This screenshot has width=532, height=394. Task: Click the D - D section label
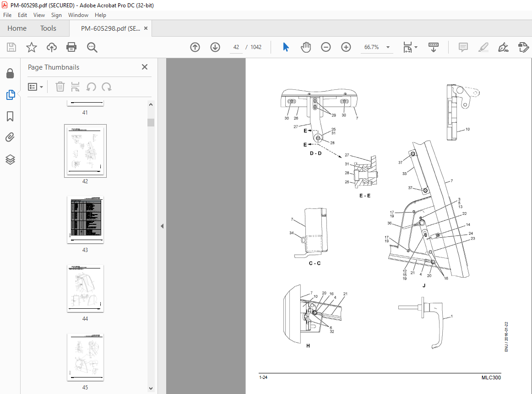(x=315, y=153)
